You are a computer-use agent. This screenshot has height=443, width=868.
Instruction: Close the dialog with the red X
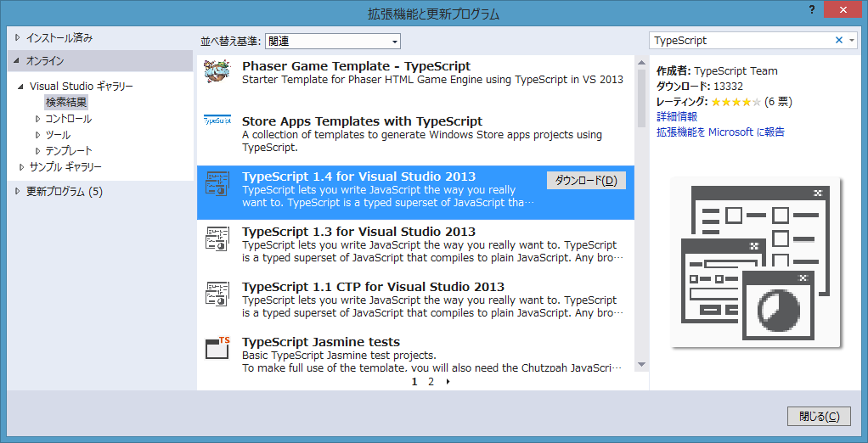[x=842, y=10]
